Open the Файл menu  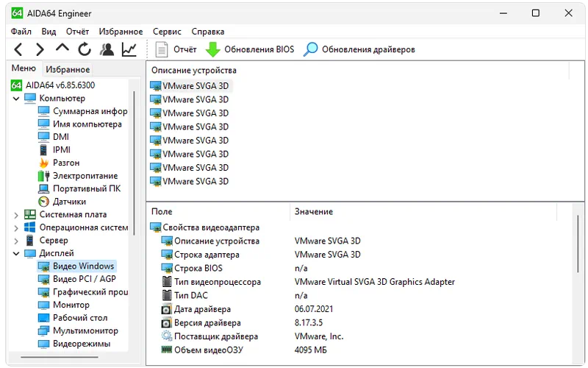pos(21,32)
